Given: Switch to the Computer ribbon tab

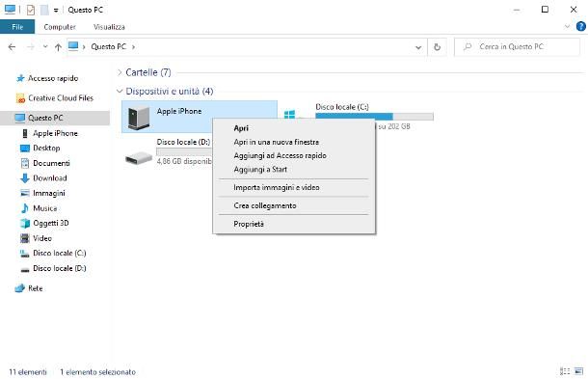Looking at the screenshot, I should pyautogui.click(x=60, y=27).
